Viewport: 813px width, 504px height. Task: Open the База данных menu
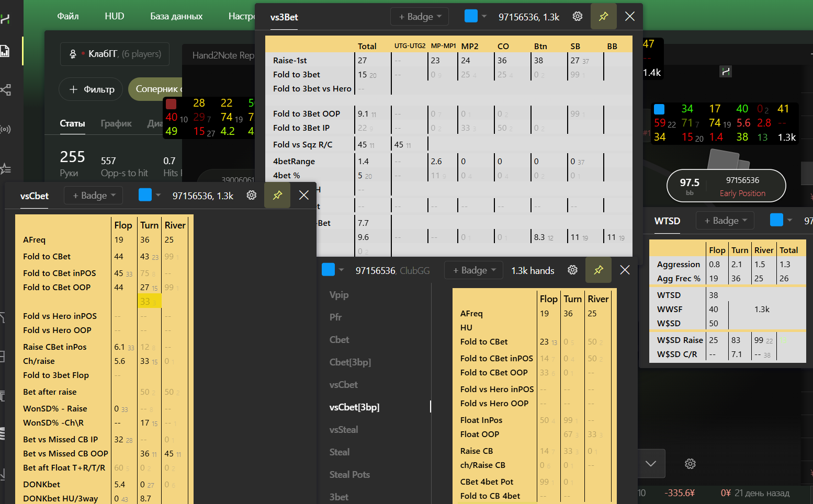click(x=176, y=16)
